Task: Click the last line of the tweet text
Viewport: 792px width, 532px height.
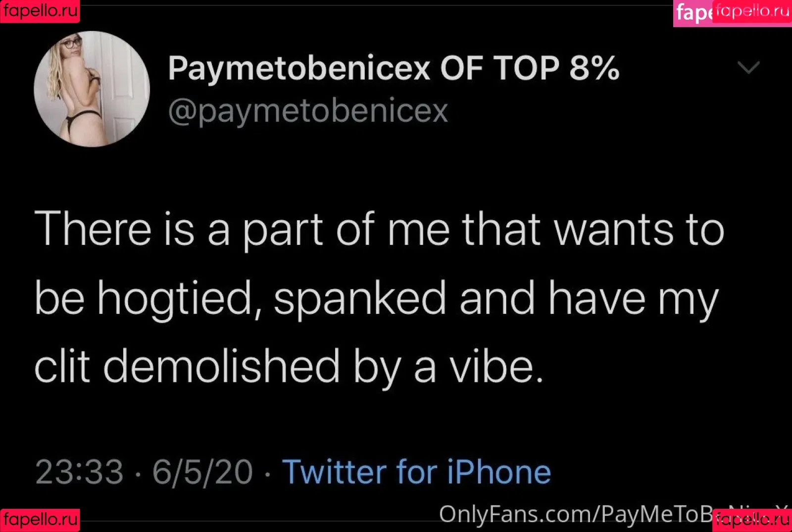Action: [x=289, y=367]
